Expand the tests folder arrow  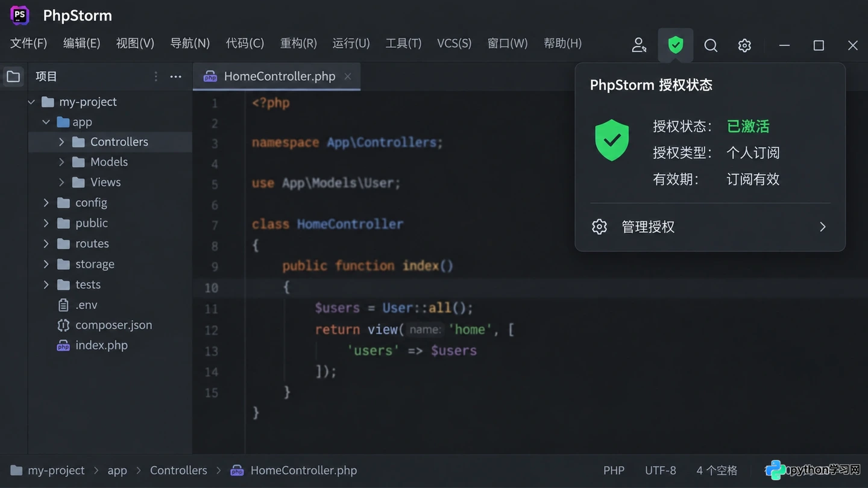[x=46, y=284]
